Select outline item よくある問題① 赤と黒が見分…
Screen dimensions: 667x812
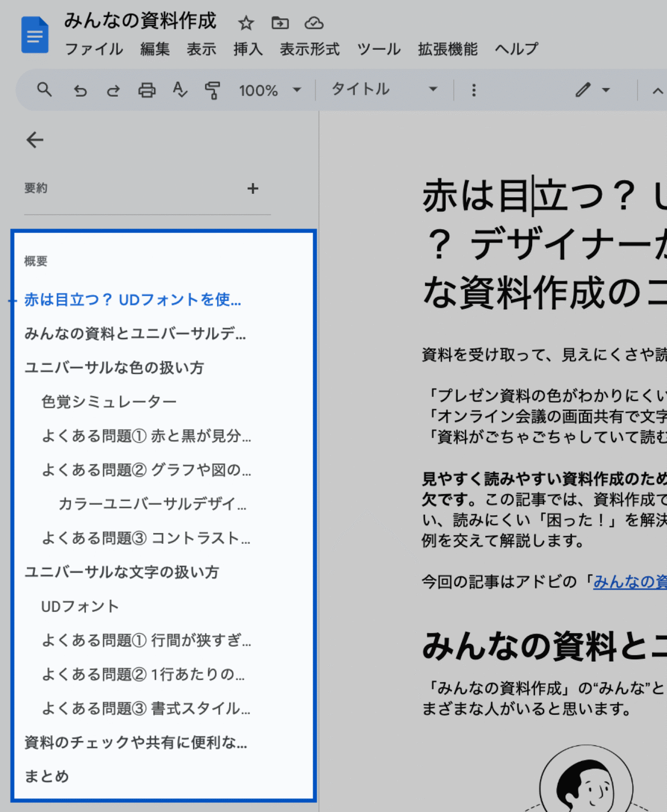[x=146, y=436]
